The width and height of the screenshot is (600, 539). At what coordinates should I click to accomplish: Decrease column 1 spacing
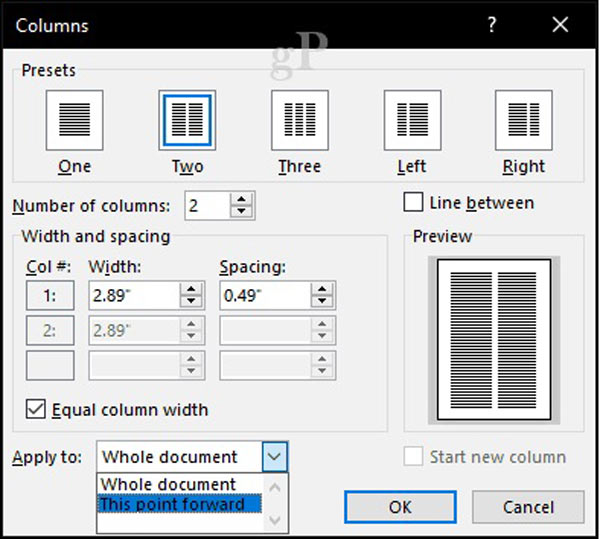[x=322, y=301]
